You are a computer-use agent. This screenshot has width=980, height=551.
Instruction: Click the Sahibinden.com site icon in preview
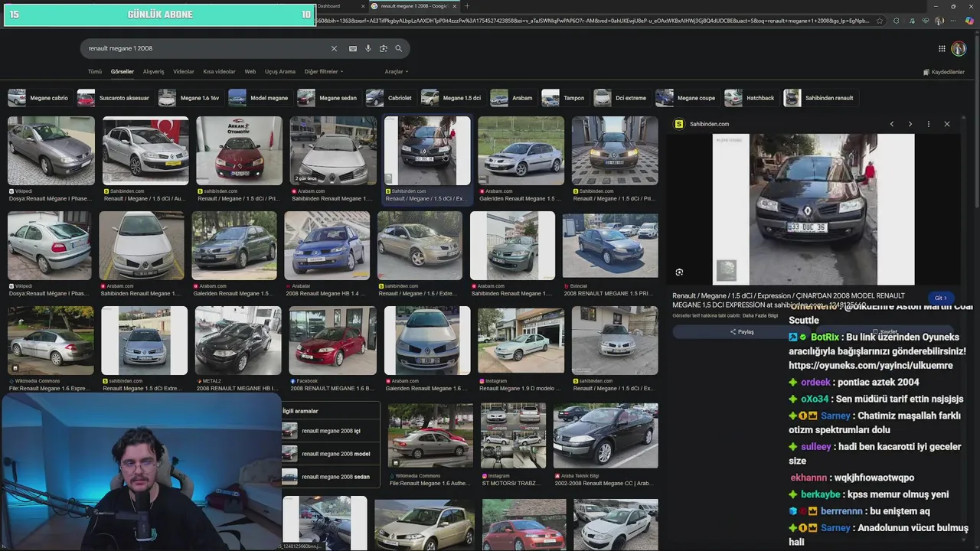coord(678,124)
